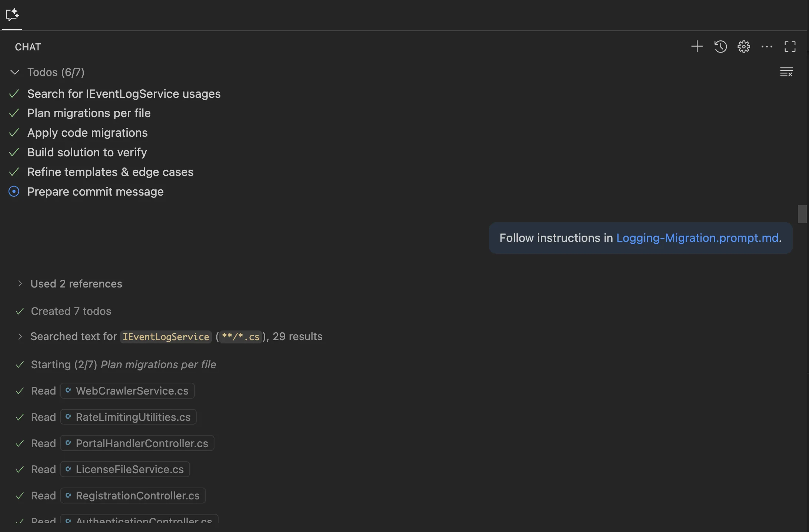
Task: Click the checkmark beside Build solution to verify
Action: tap(14, 152)
